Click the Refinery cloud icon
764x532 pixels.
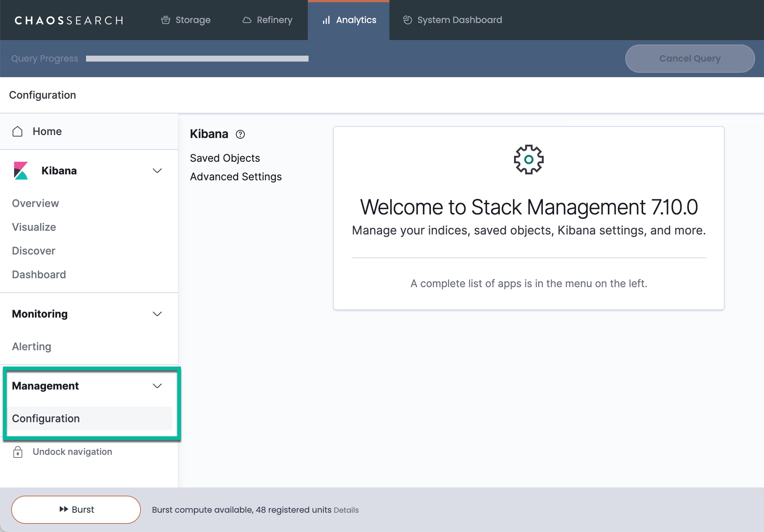(247, 20)
